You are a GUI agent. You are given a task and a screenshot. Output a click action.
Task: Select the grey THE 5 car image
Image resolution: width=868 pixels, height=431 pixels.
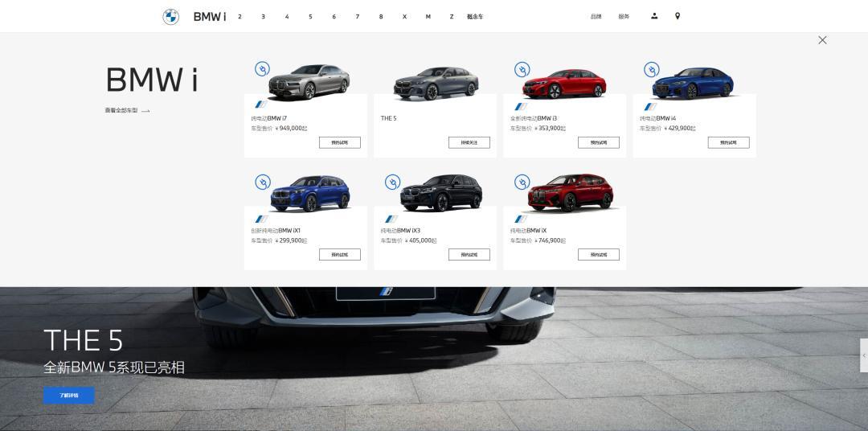pos(436,83)
